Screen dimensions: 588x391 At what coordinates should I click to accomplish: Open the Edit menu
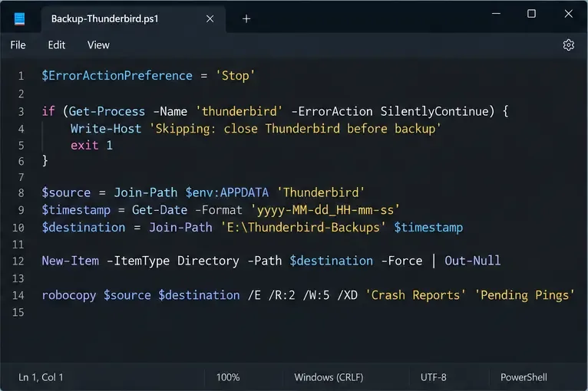coord(57,45)
